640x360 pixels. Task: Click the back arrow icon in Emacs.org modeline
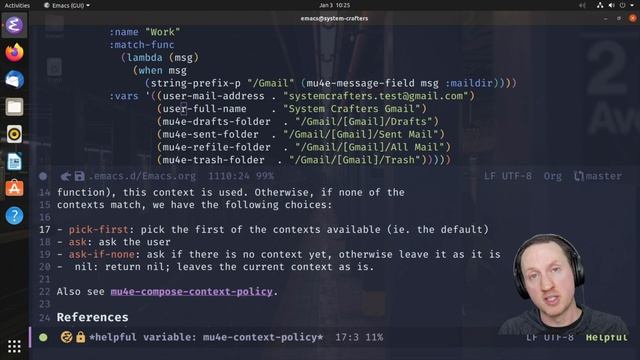pyautogui.click(x=65, y=176)
